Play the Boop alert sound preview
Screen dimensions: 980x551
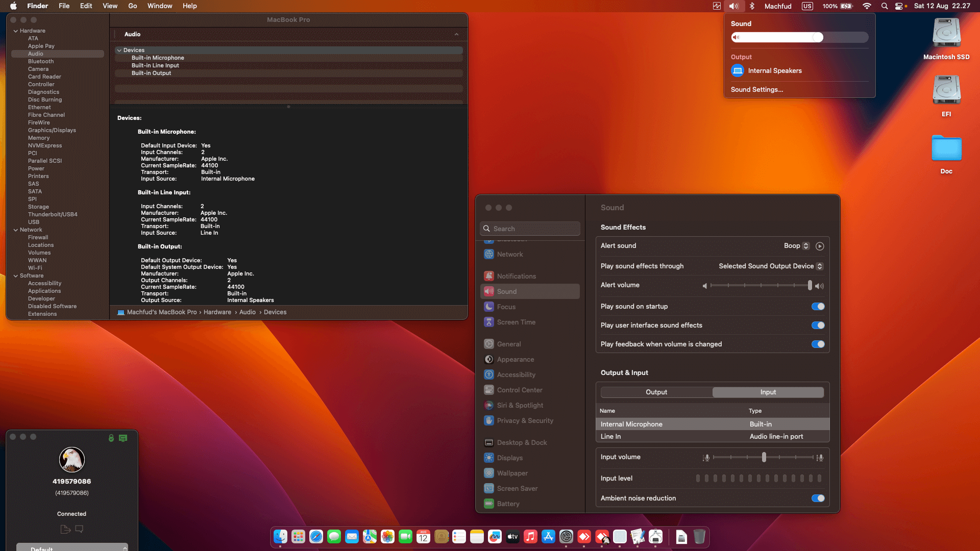[820, 246]
